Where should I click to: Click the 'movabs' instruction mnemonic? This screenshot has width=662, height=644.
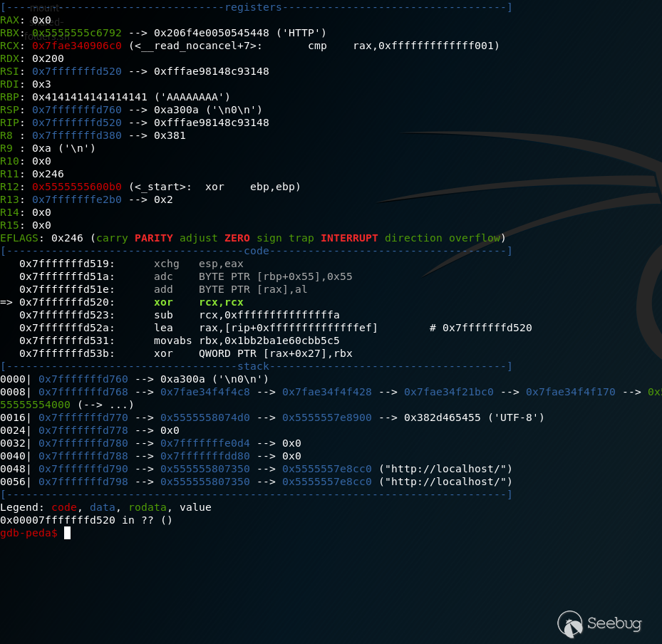click(172, 341)
